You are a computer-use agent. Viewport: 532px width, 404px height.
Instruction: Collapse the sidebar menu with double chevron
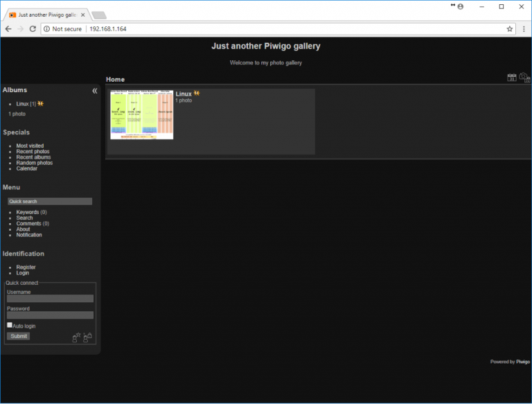coord(95,91)
